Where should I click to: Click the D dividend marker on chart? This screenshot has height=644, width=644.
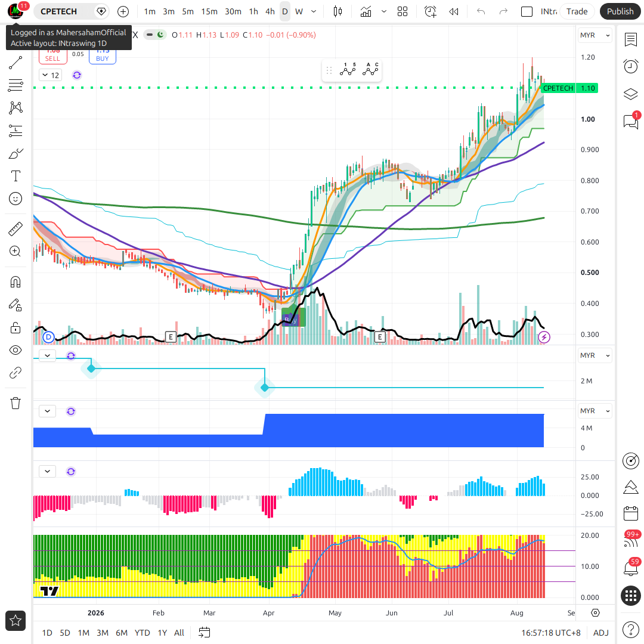pyautogui.click(x=48, y=338)
